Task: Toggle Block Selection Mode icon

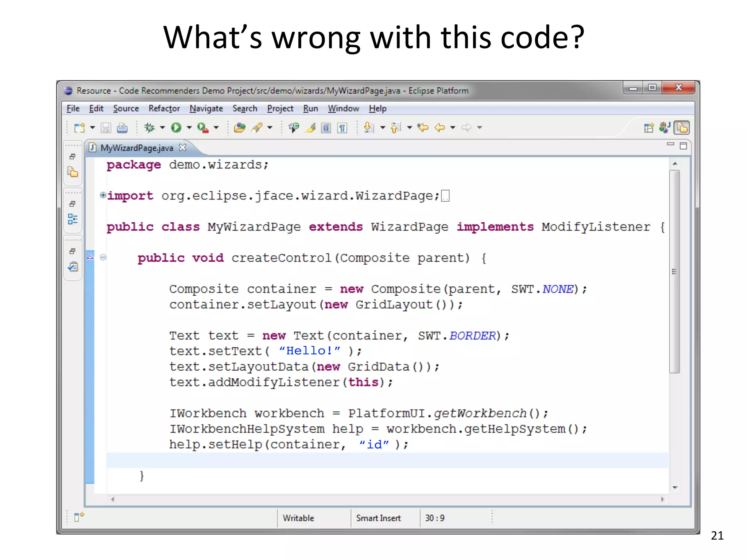Action: pos(326,128)
